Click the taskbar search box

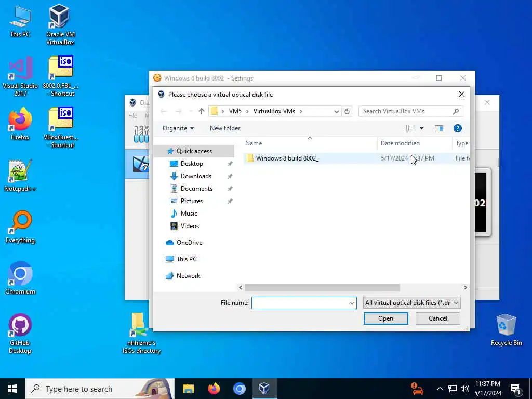[x=100, y=389]
